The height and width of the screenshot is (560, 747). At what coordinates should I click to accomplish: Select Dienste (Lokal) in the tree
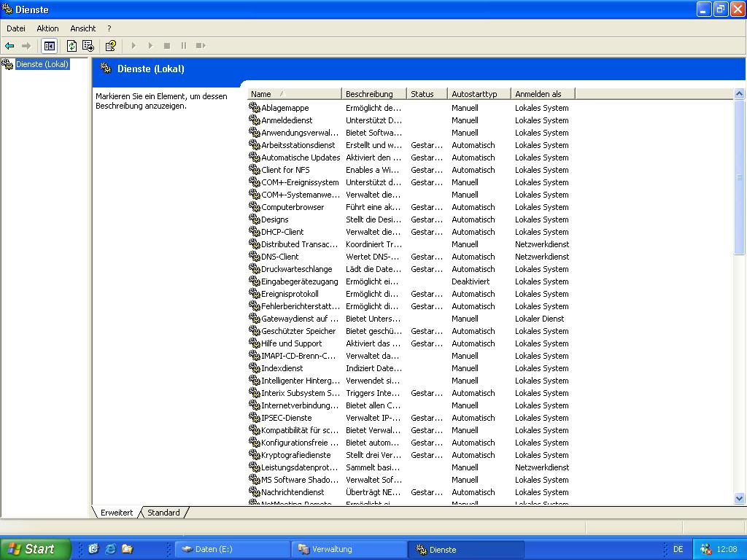coord(42,64)
